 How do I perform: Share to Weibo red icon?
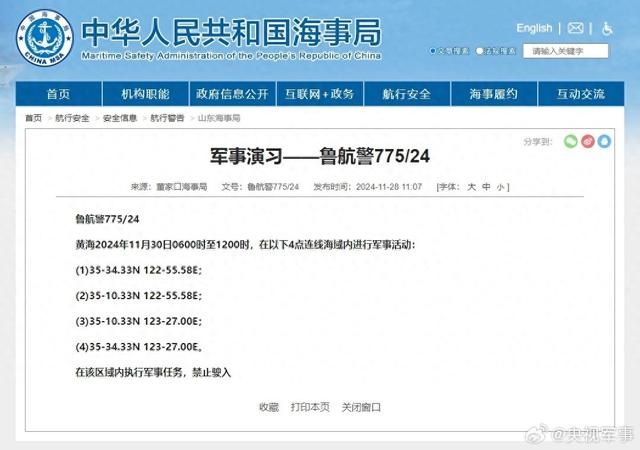pos(588,141)
